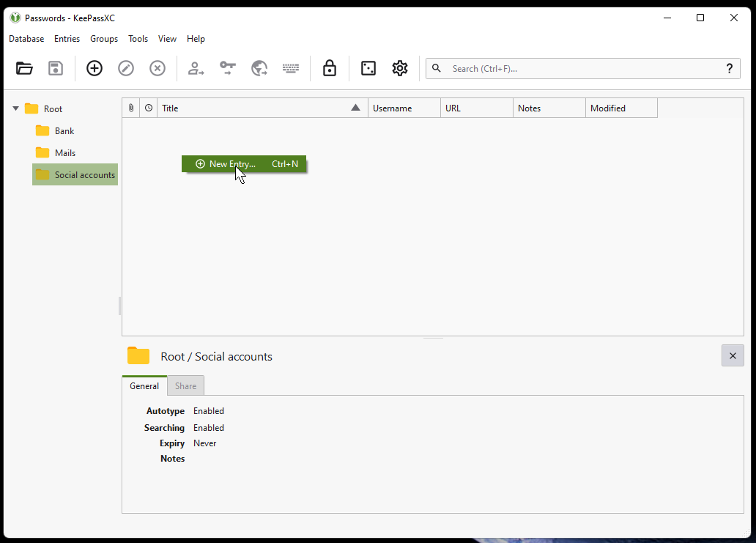The image size is (756, 543).
Task: Save database using floppy disk icon
Action: tap(56, 68)
